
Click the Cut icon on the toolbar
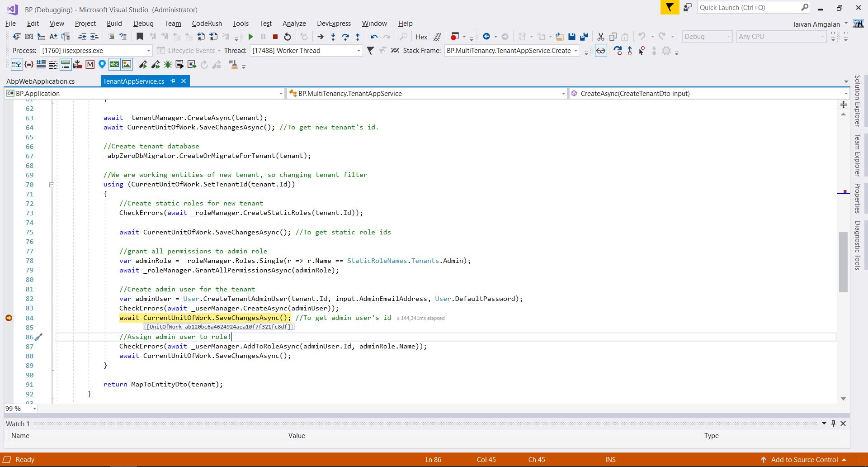pyautogui.click(x=600, y=36)
